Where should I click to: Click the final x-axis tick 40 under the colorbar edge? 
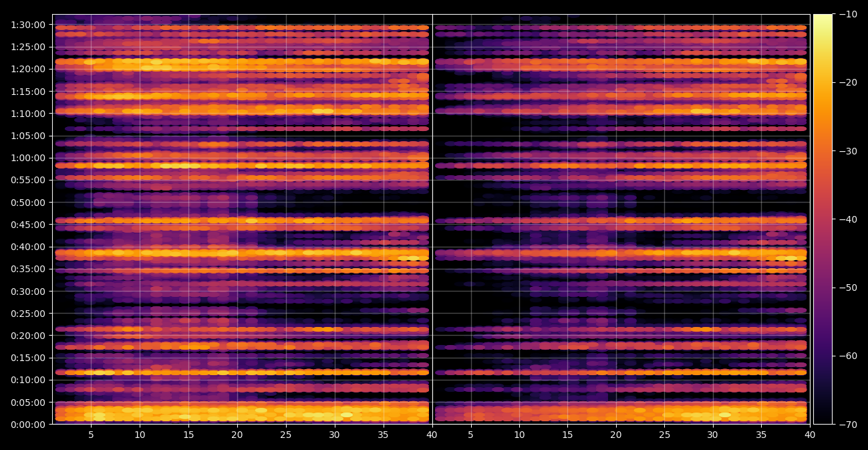click(x=810, y=435)
